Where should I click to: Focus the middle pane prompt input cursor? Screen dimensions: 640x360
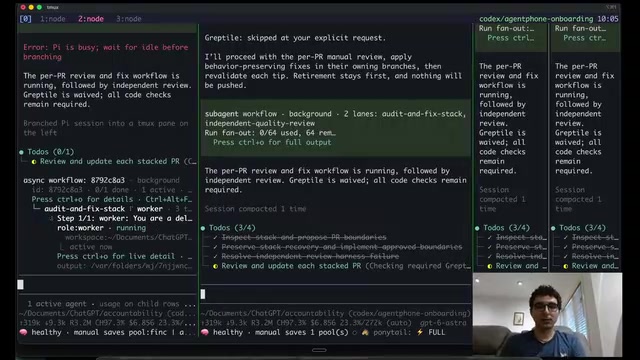pos(203,294)
